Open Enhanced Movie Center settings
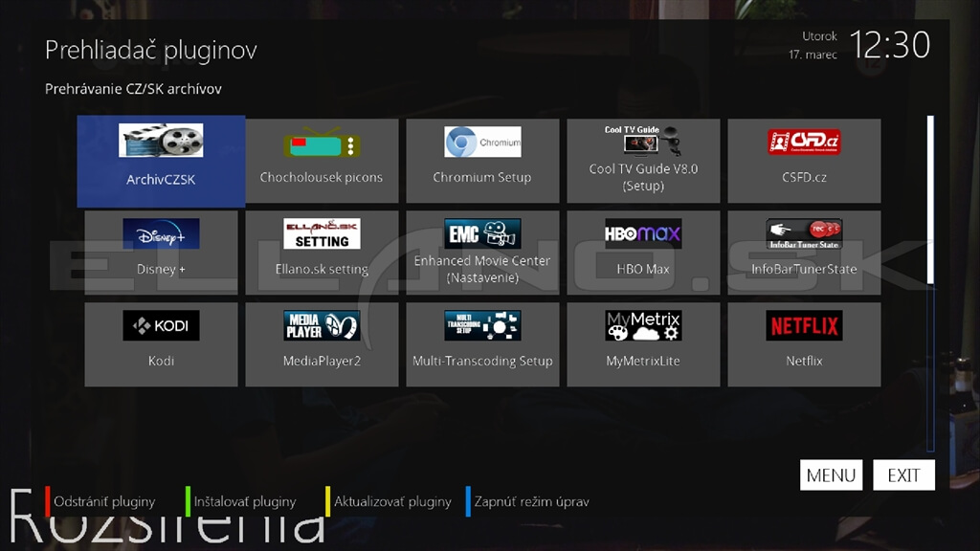The width and height of the screenshot is (980, 551). (482, 253)
